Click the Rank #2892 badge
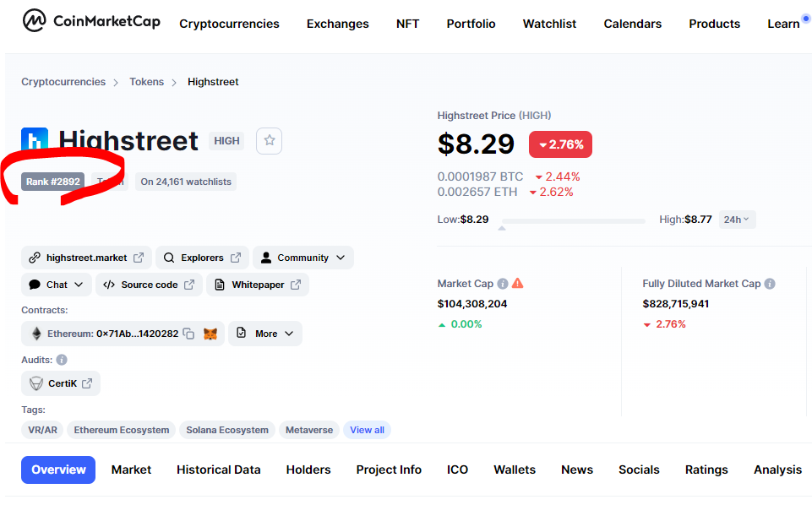812x505 pixels. coord(53,182)
